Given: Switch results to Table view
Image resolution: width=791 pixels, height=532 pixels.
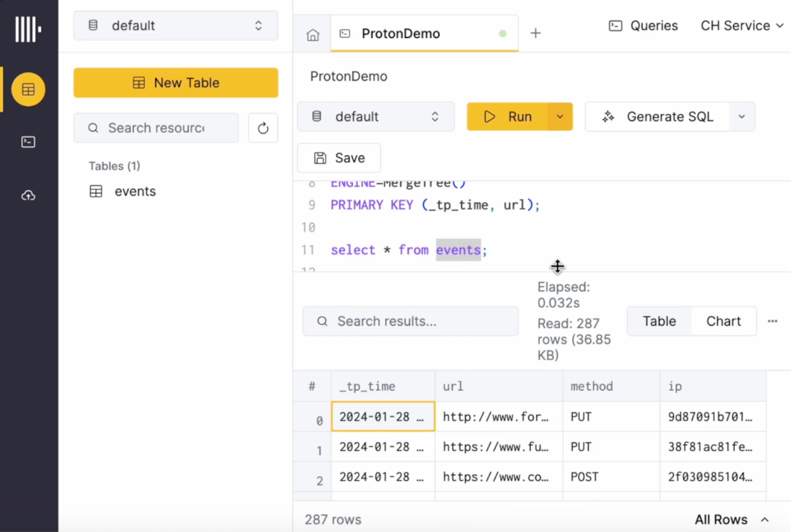Looking at the screenshot, I should [659, 321].
